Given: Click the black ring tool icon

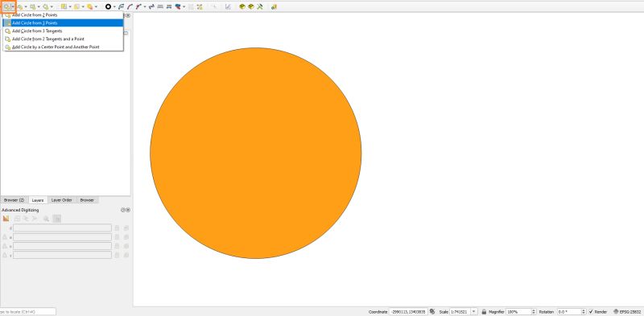Looking at the screenshot, I should coord(108,6).
